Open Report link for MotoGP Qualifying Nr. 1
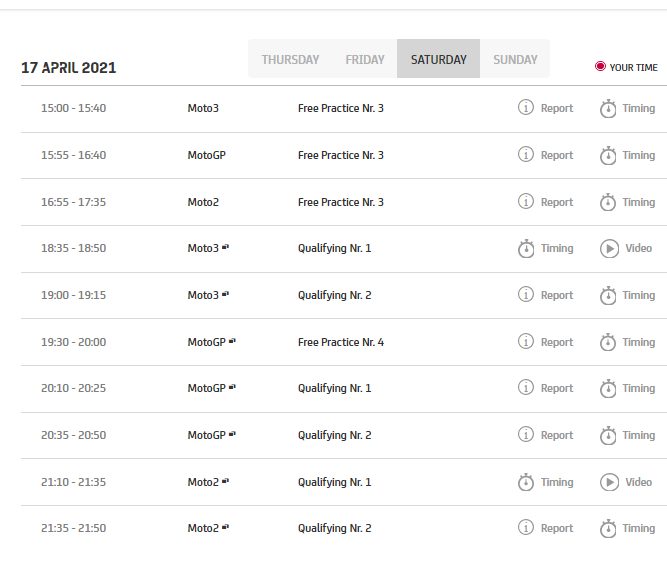Screen dimensions: 667x580 pos(556,388)
